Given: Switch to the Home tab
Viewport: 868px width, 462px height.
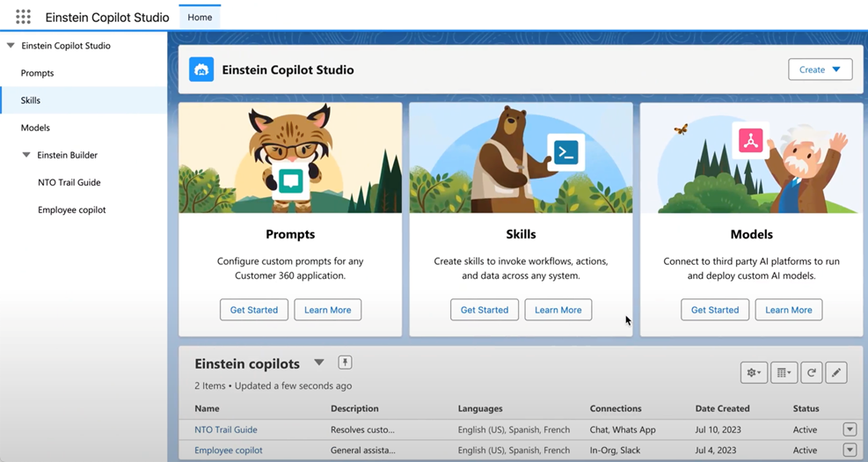Looking at the screenshot, I should [200, 18].
